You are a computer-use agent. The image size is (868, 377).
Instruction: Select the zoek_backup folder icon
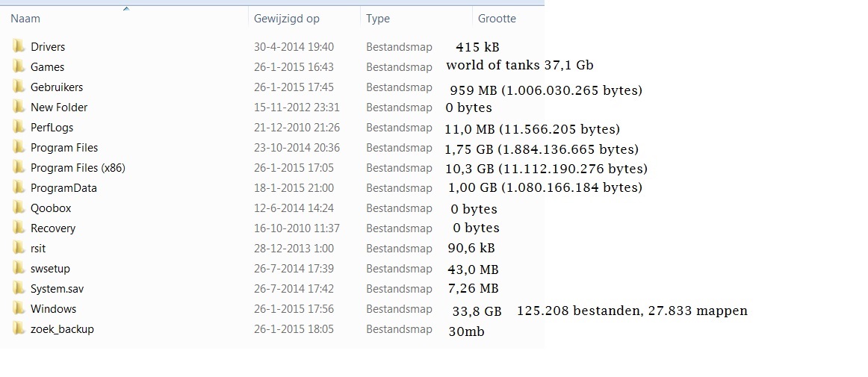point(18,328)
